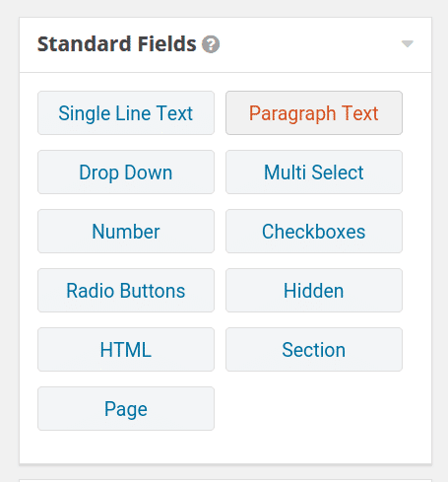This screenshot has width=448, height=482.
Task: Click the orange highlighted Paragraph Text button
Action: [314, 113]
